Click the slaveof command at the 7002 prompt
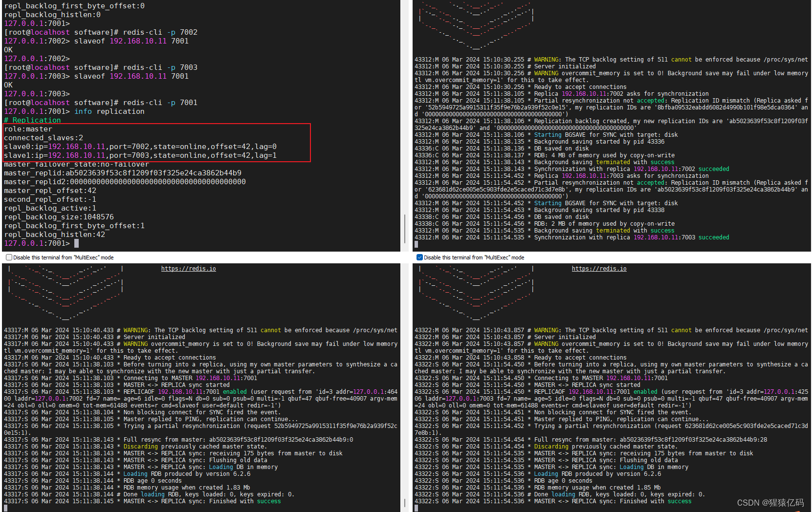This screenshot has width=812, height=512. coord(132,41)
